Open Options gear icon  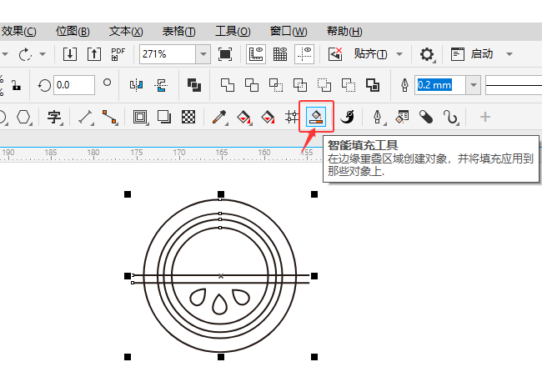pyautogui.click(x=427, y=54)
